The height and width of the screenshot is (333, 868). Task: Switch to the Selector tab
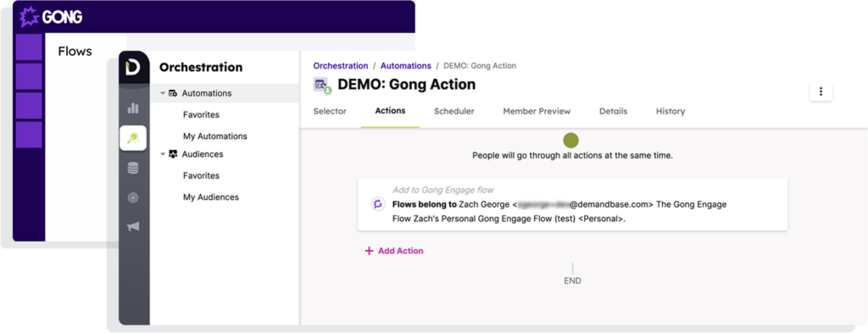(x=330, y=111)
